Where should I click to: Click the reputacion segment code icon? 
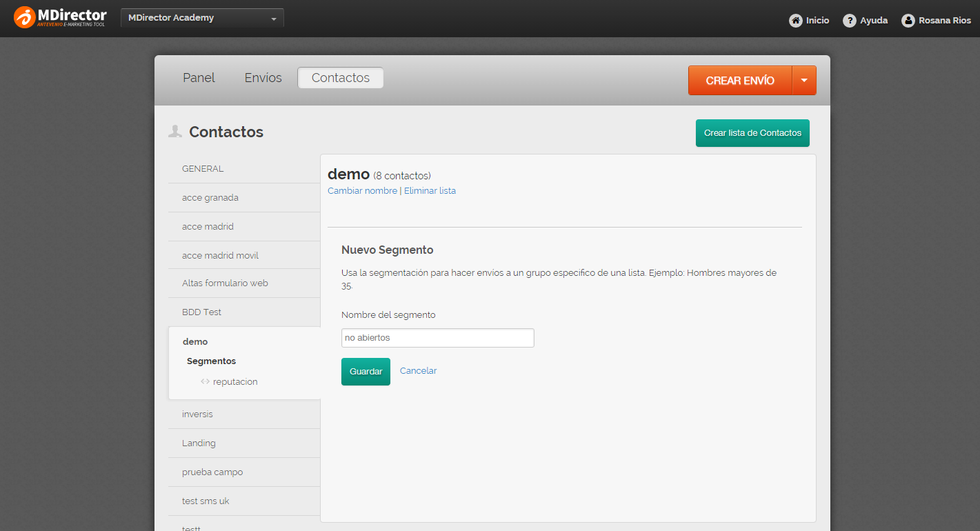(205, 381)
